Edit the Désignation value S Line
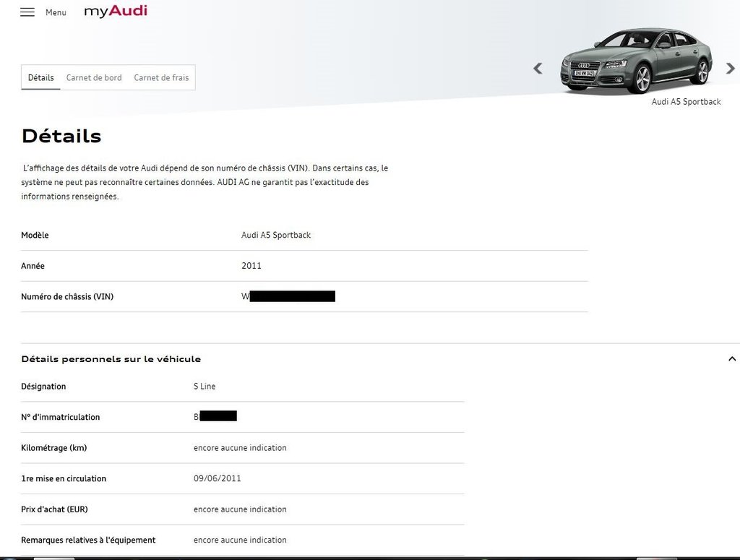740x560 pixels. tap(205, 387)
